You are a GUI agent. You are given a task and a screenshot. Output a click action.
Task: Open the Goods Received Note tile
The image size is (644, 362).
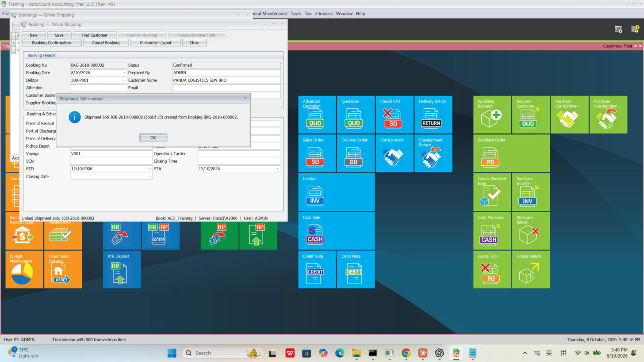pos(492,192)
